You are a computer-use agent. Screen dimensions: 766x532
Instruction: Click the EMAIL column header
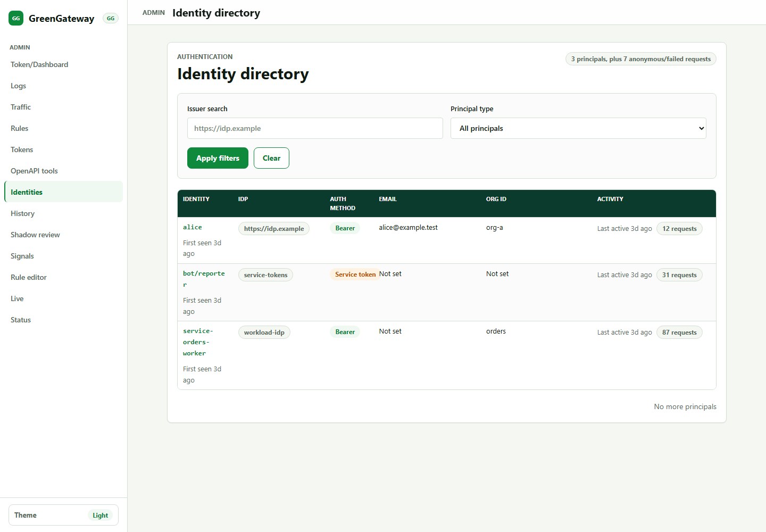click(x=388, y=199)
